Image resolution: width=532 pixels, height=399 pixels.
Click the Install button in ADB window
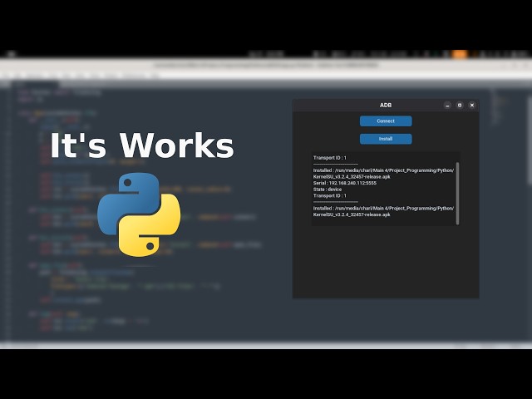(x=386, y=139)
